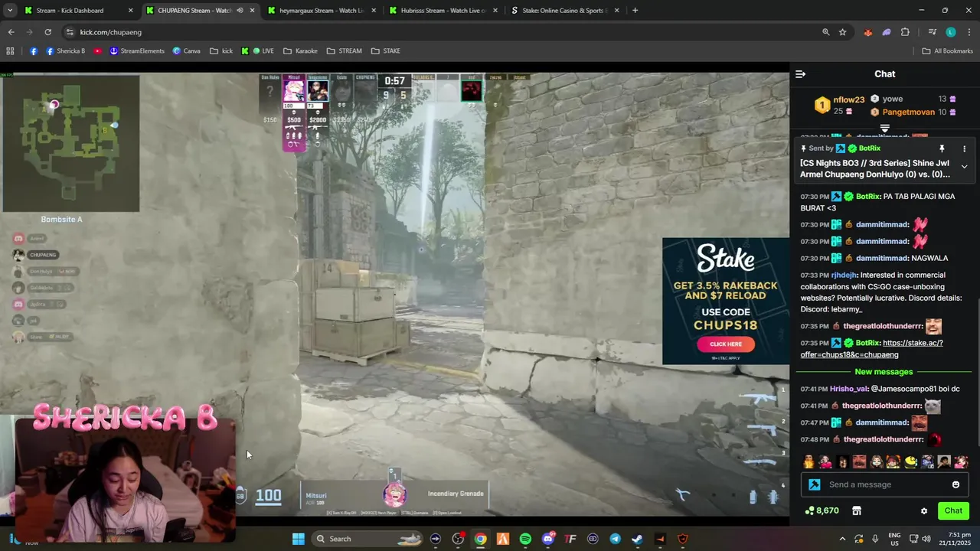980x551 pixels.
Task: Switch to Stake Online Casino tab
Action: (564, 11)
